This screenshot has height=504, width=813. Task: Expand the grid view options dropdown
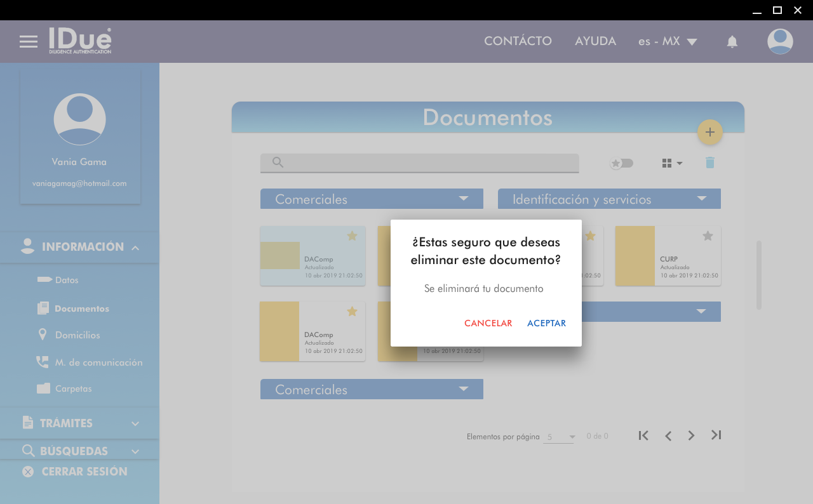(672, 163)
